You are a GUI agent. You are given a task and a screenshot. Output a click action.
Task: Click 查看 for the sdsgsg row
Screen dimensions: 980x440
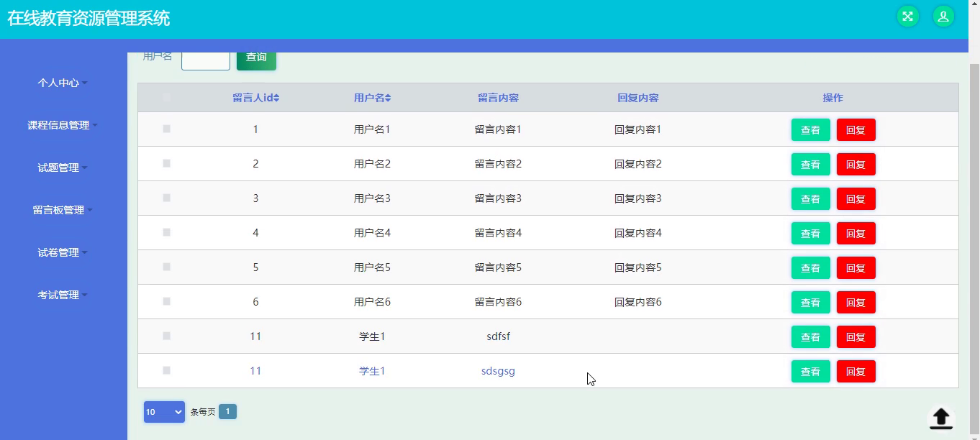(x=810, y=372)
